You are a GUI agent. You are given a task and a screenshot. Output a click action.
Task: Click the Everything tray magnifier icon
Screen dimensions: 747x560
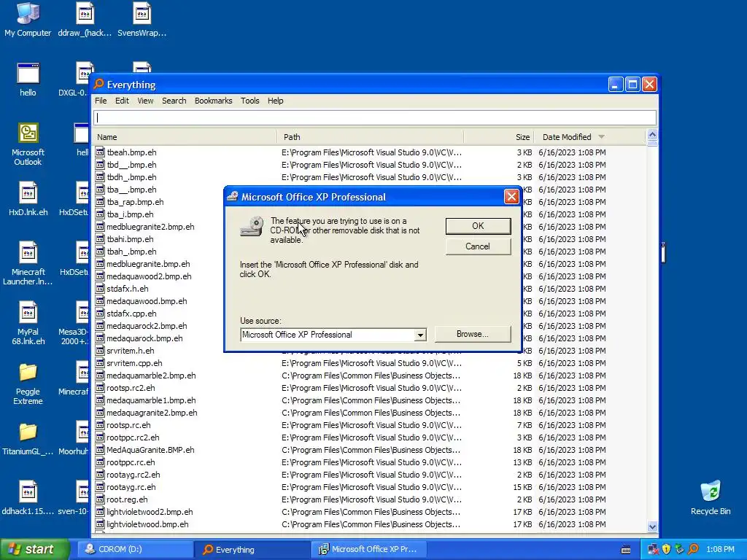[x=693, y=549]
